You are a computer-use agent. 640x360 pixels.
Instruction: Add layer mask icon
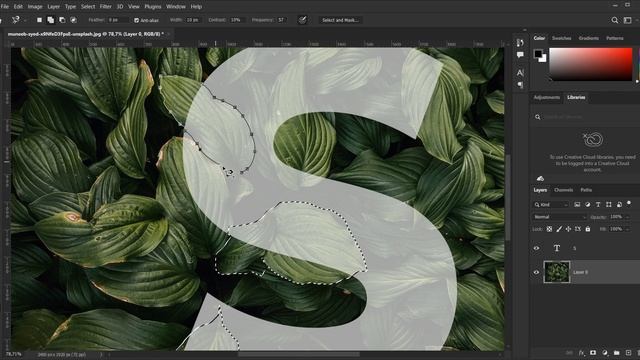pyautogui.click(x=593, y=353)
